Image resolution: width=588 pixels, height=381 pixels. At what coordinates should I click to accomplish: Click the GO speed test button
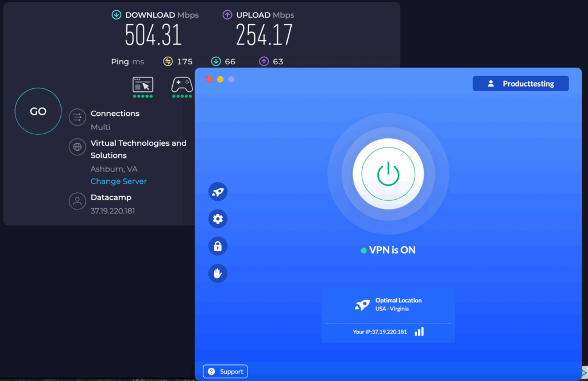(x=38, y=111)
